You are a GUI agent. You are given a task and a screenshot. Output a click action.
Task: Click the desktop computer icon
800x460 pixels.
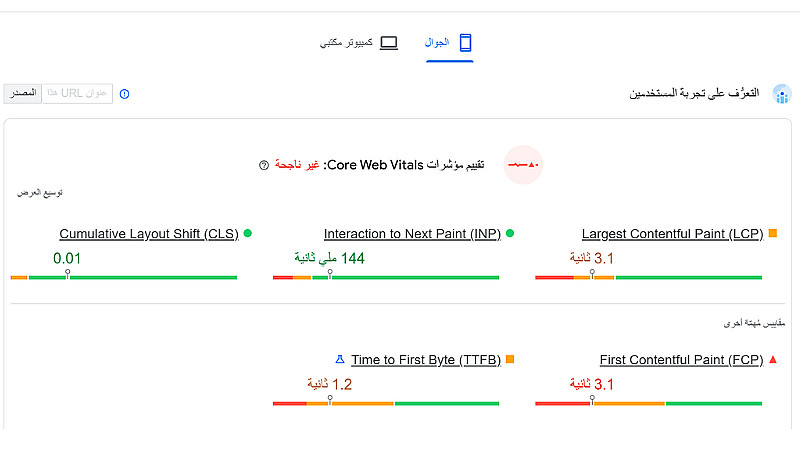(389, 43)
